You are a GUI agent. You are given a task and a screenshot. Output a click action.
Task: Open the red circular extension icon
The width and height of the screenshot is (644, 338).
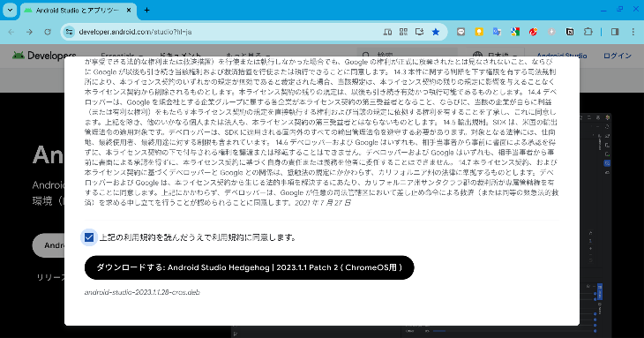coord(533,32)
